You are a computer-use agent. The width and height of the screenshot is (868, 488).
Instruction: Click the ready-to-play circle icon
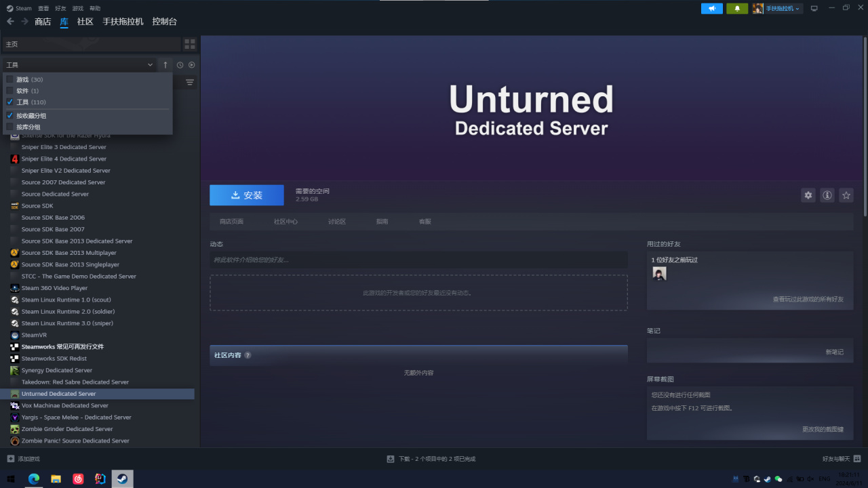coord(192,65)
